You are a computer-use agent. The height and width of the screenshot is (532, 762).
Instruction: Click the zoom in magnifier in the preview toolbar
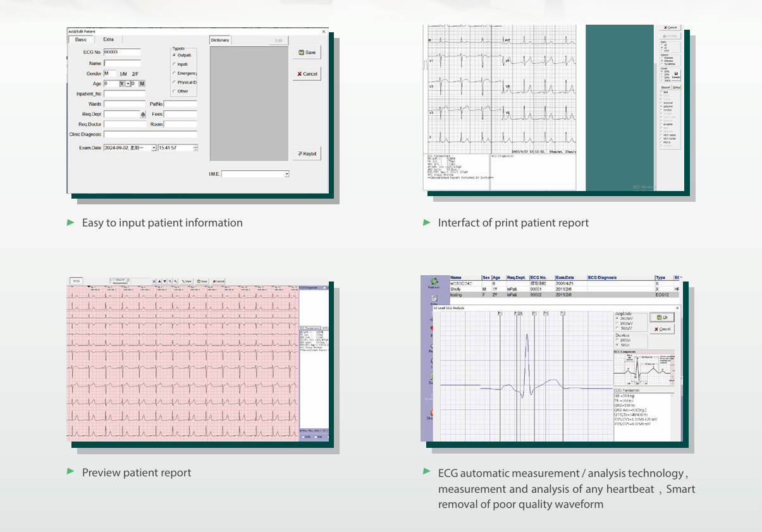[x=170, y=281]
